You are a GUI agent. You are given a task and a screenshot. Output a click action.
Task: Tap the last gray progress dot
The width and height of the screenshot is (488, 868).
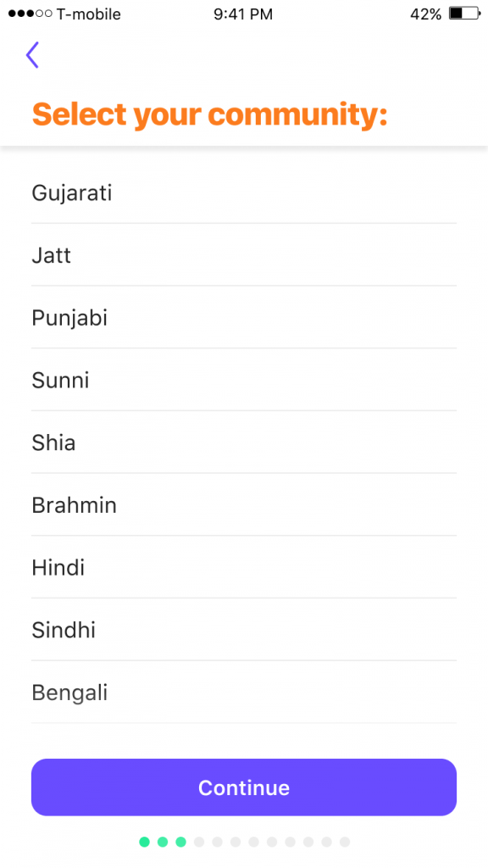(345, 842)
